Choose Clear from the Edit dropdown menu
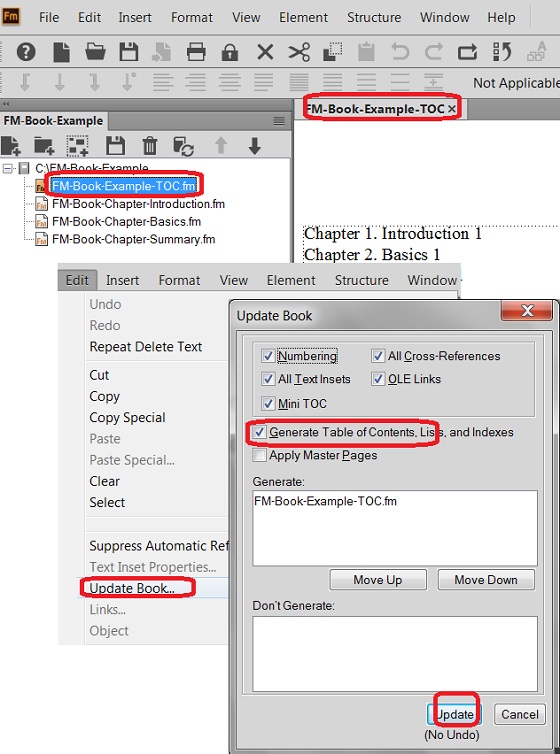Image resolution: width=560 pixels, height=754 pixels. [x=104, y=481]
